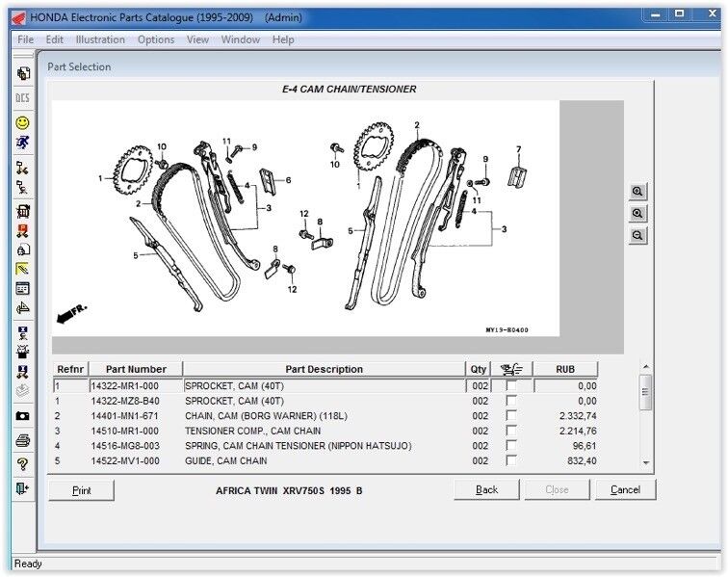Tick the checkbox for part 14322-MZ8-B40
This screenshot has width=728, height=577.
pyautogui.click(x=511, y=401)
